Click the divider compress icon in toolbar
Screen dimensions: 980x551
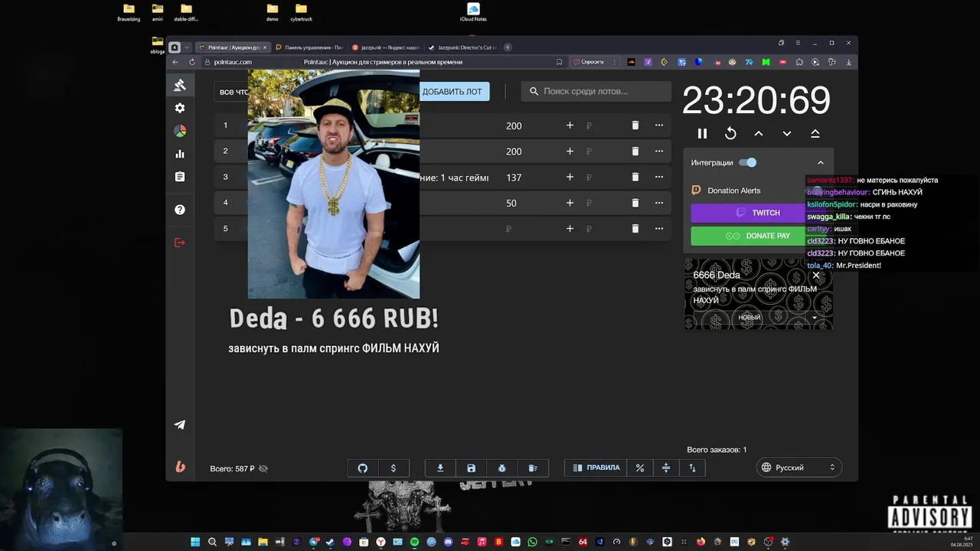(666, 468)
